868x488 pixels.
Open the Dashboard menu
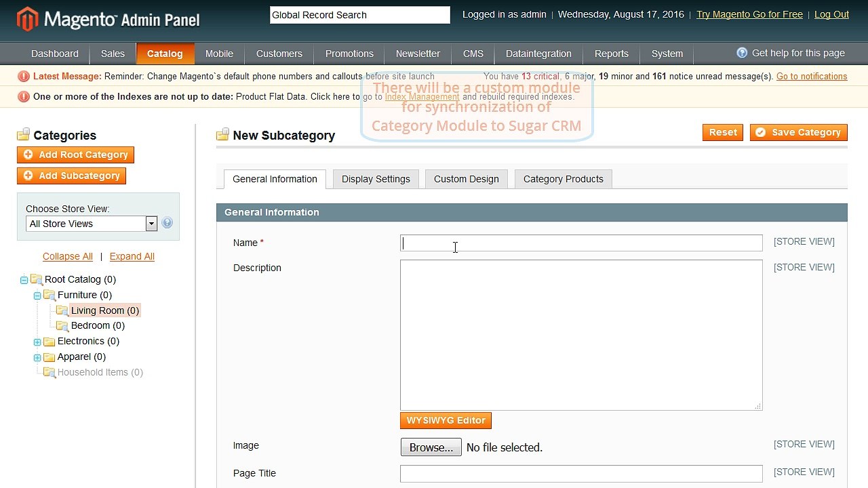click(x=55, y=54)
